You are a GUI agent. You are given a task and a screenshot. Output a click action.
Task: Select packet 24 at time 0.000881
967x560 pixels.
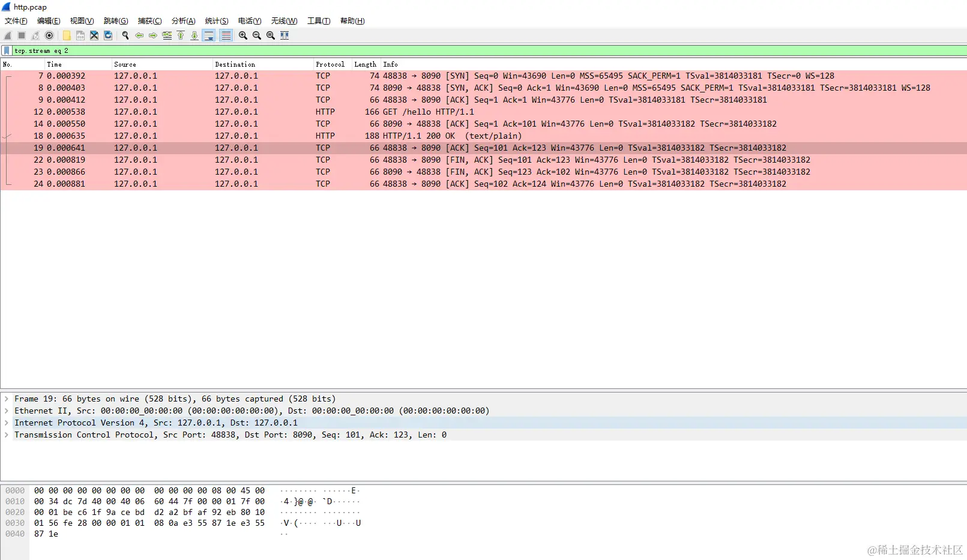pos(483,184)
